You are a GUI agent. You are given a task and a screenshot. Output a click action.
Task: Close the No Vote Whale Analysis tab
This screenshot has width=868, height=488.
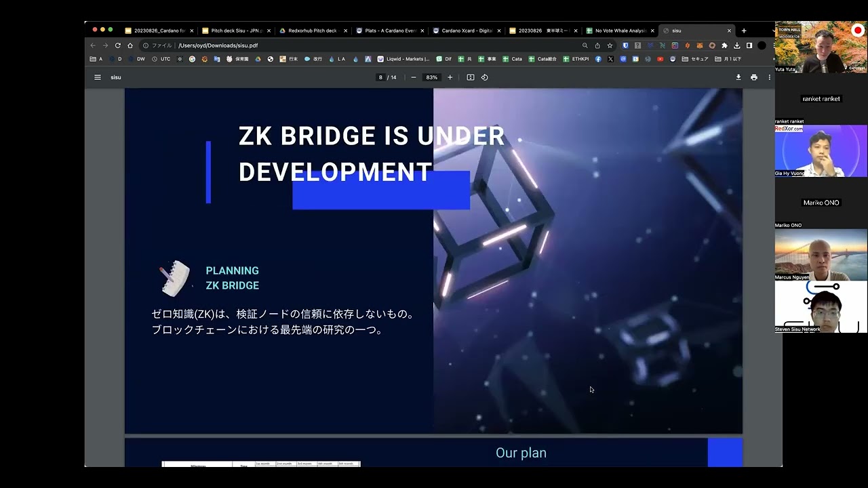click(652, 30)
